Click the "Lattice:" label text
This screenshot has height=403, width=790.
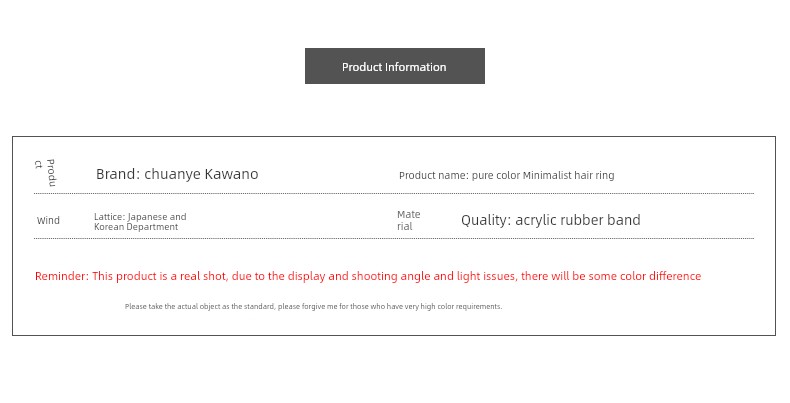[109, 217]
